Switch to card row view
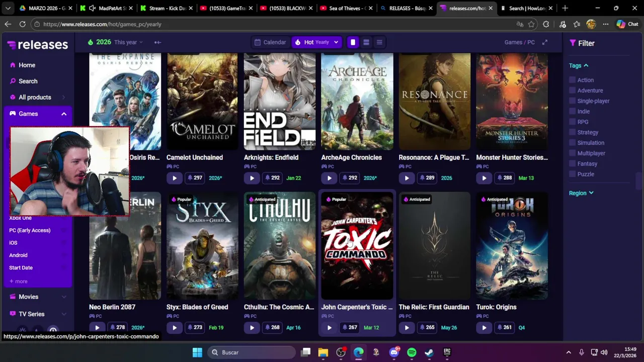644x362 pixels. coord(366,42)
